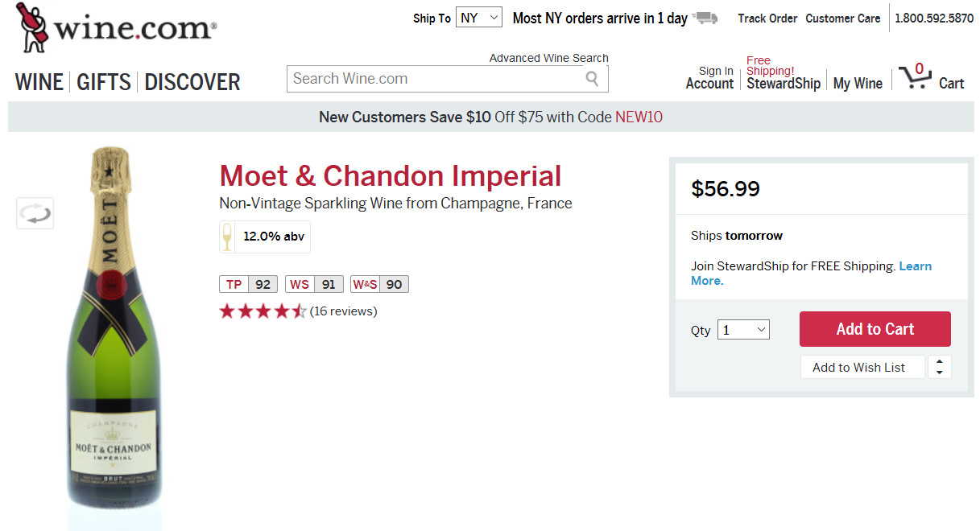Image resolution: width=980 pixels, height=531 pixels.
Task: Click the TP 92 rating badge
Action: click(x=249, y=284)
